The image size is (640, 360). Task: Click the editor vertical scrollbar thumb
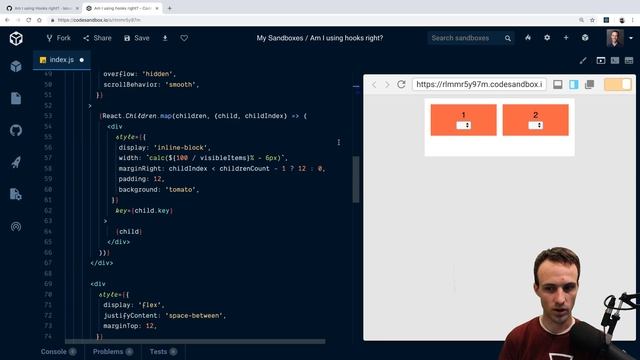point(356,179)
